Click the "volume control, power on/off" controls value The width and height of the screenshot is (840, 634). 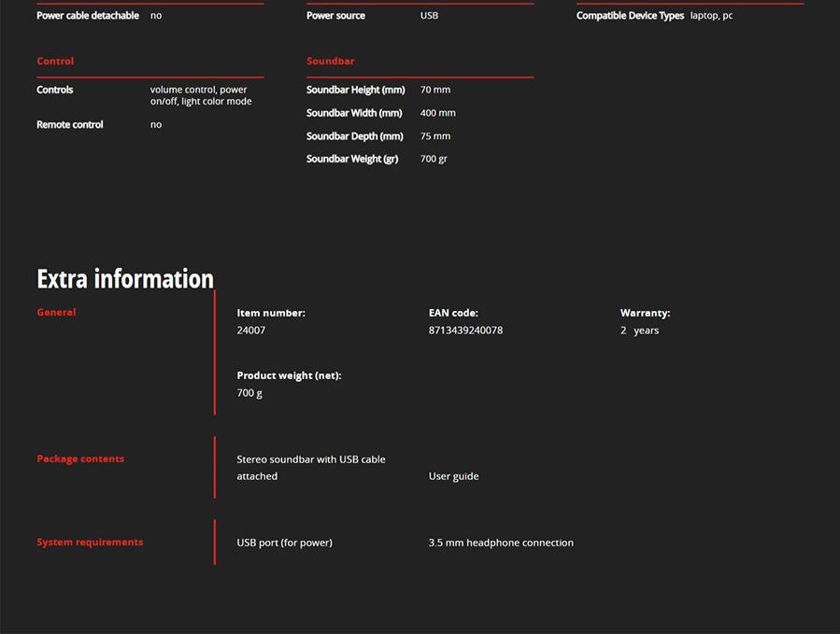(x=200, y=95)
